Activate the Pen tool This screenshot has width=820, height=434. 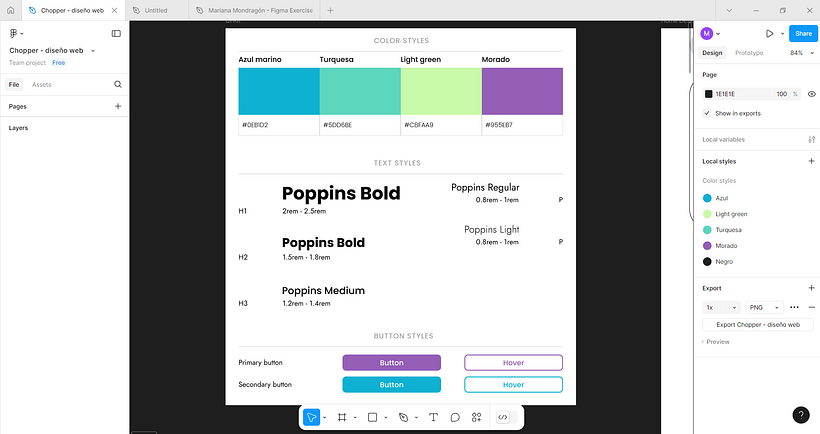coord(403,417)
